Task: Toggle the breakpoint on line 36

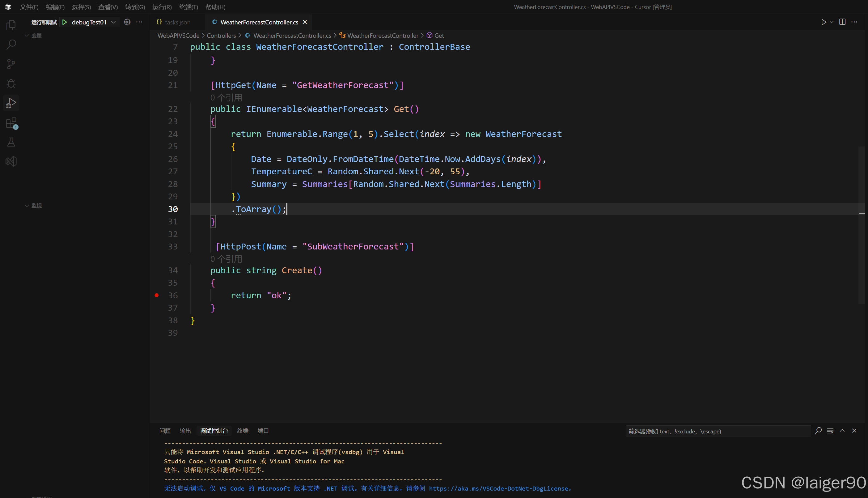Action: [157, 295]
